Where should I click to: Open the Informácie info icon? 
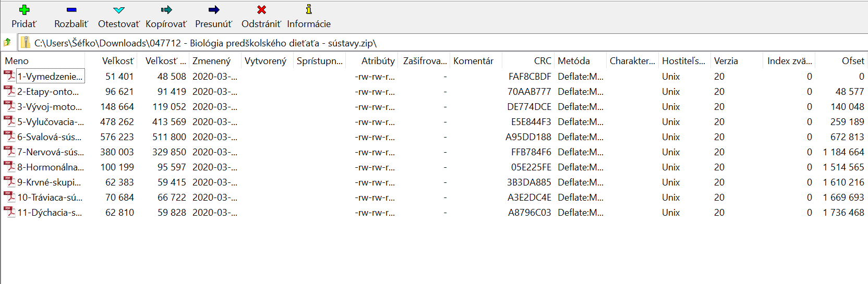click(x=309, y=9)
